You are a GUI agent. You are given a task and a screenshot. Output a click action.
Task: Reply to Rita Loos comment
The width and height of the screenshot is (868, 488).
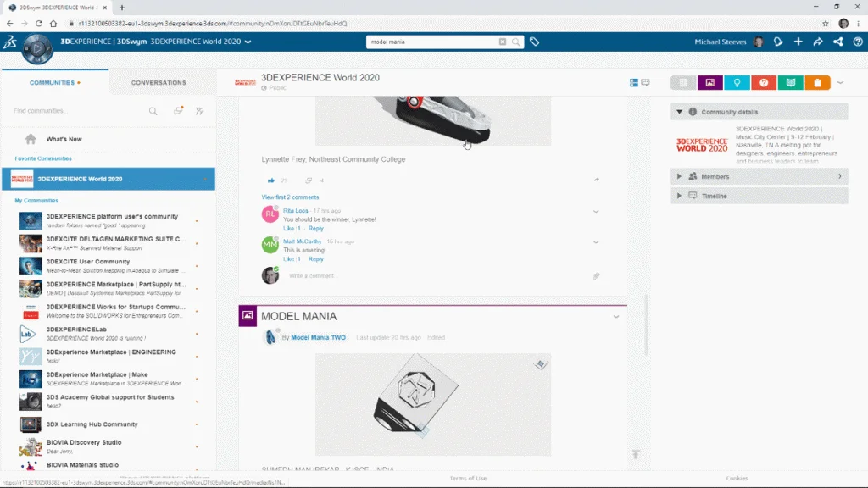coord(315,229)
